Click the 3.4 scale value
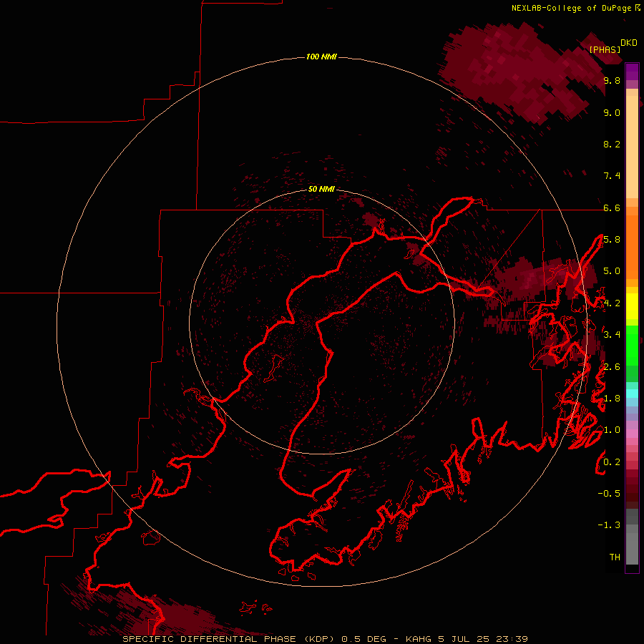Image resolution: width=644 pixels, height=644 pixels. click(x=612, y=335)
